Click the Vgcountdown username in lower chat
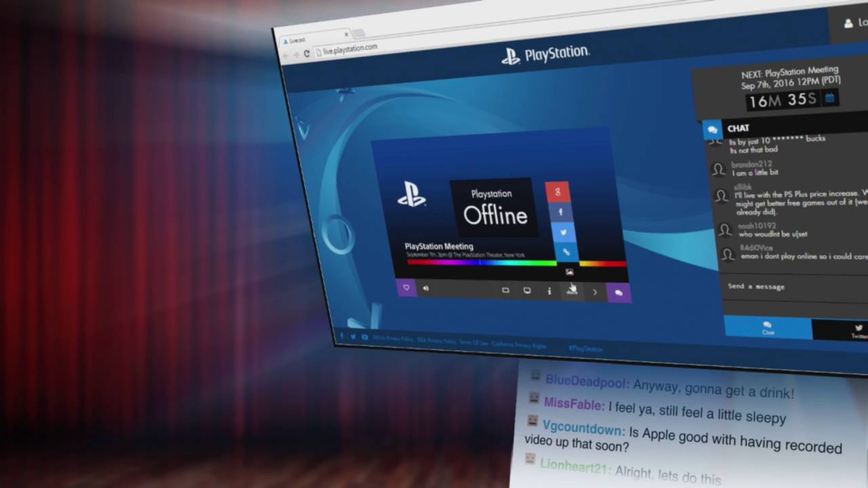The height and width of the screenshot is (488, 868). (x=583, y=428)
